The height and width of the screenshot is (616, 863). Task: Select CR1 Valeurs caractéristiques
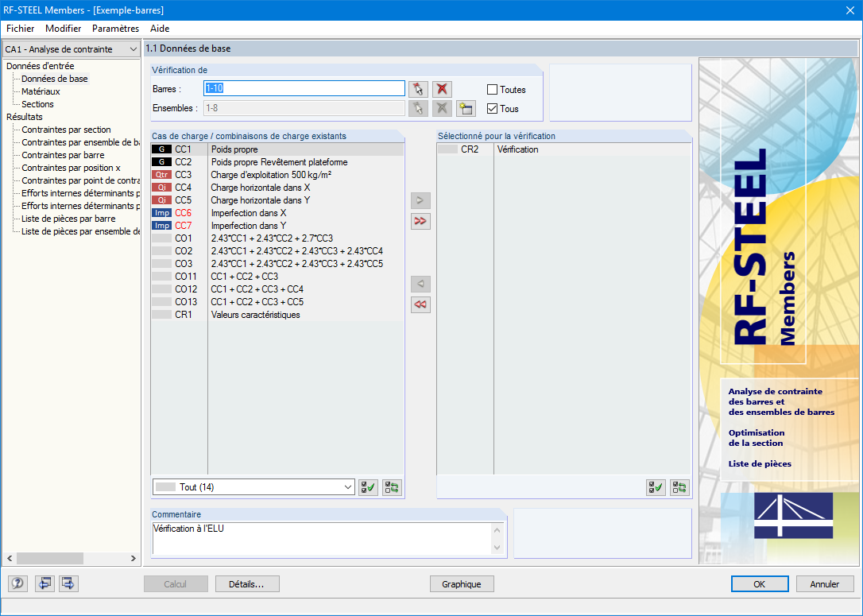(277, 315)
